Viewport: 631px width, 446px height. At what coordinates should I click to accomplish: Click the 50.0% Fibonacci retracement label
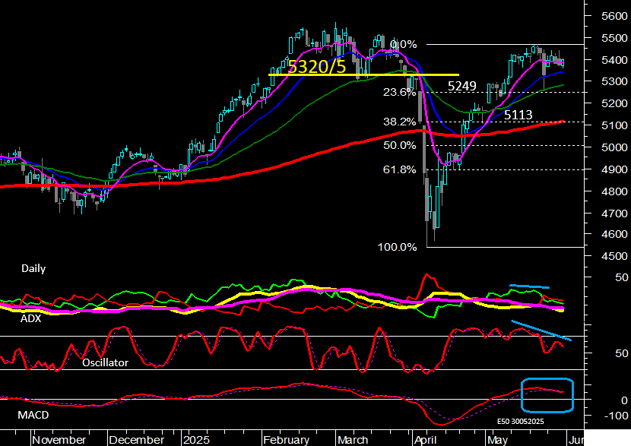point(400,145)
